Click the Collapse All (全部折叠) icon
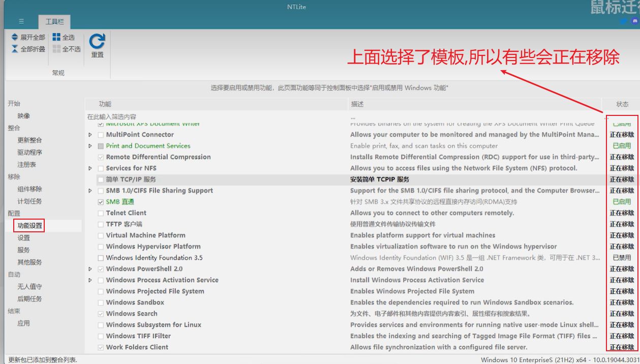 tap(15, 49)
